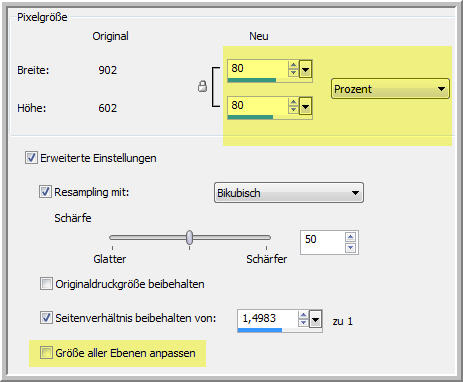Viewport: 463px width, 382px height.
Task: Check Größe aller Ebenen anpassen
Action: pyautogui.click(x=46, y=352)
